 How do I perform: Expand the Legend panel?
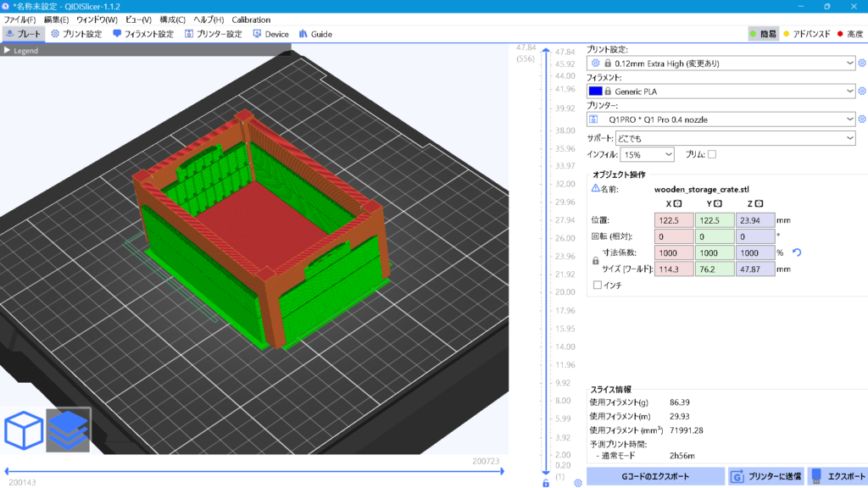(7, 51)
